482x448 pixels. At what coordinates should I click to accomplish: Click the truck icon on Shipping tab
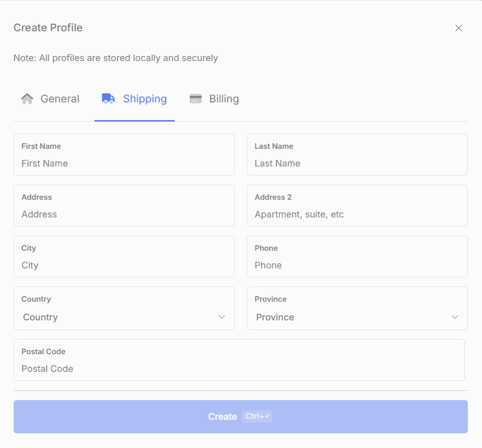pos(108,99)
